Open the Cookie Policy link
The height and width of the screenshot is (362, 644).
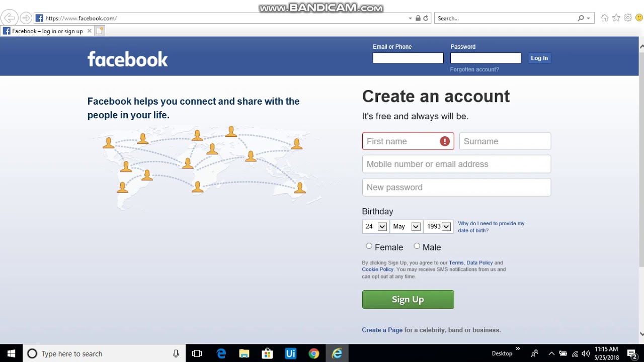[377, 269]
